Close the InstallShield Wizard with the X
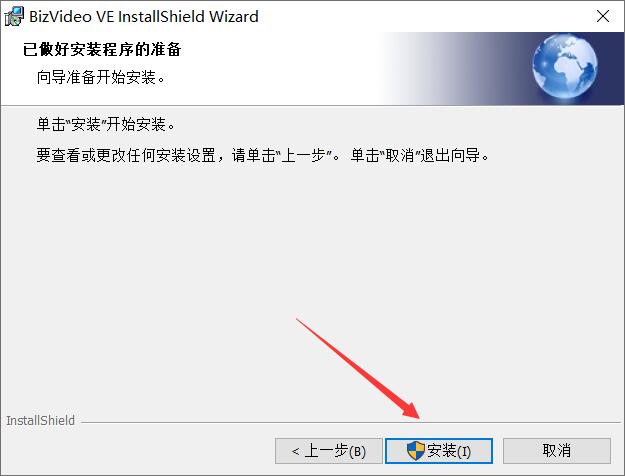This screenshot has height=476, width=625. pyautogui.click(x=603, y=16)
